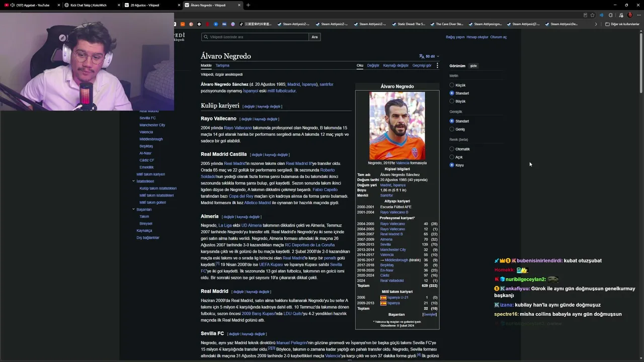Follow the Fabio Capello link
This screenshot has width=644, height=362.
click(x=325, y=190)
